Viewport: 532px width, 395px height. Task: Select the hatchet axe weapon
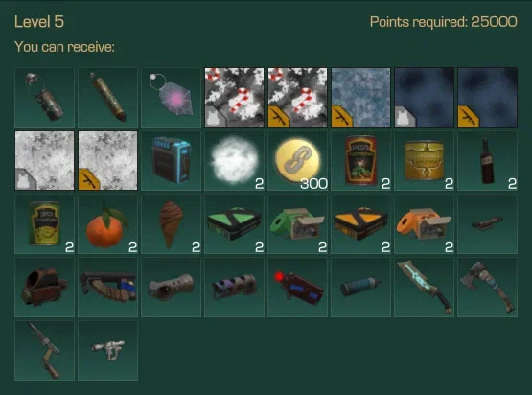[488, 287]
